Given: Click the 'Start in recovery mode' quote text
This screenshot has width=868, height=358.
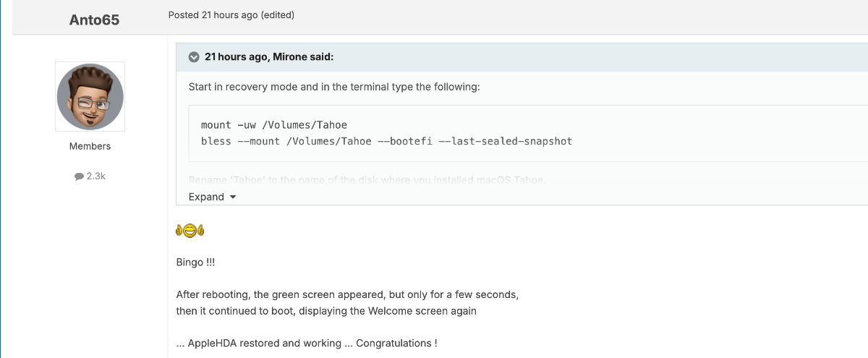Looking at the screenshot, I should pyautogui.click(x=334, y=87).
